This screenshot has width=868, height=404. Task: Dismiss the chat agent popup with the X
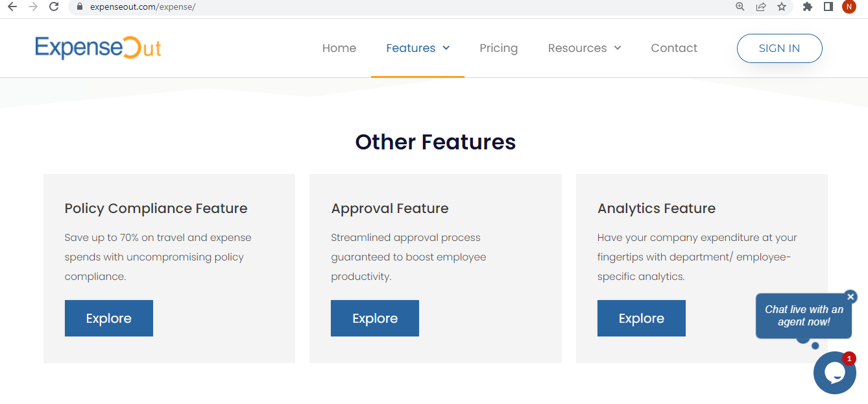point(850,296)
